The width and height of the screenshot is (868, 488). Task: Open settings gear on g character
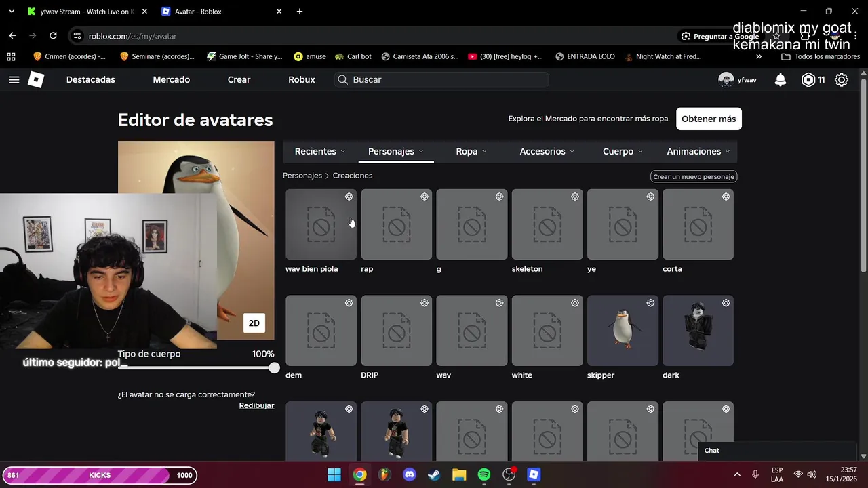click(x=499, y=197)
